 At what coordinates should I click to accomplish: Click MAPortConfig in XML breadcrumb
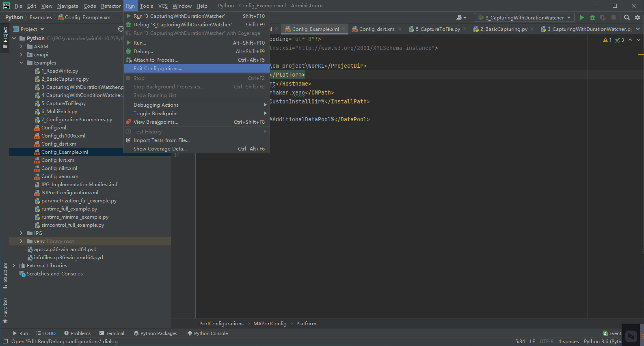click(270, 324)
